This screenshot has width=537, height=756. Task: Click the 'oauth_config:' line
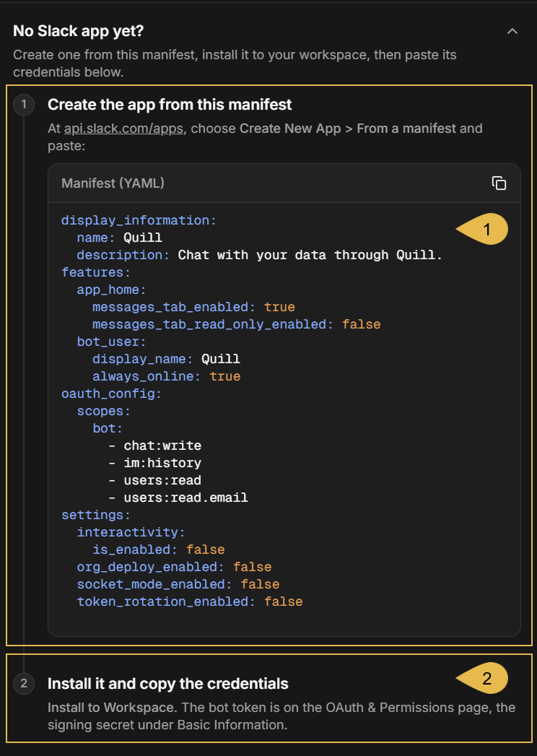111,394
